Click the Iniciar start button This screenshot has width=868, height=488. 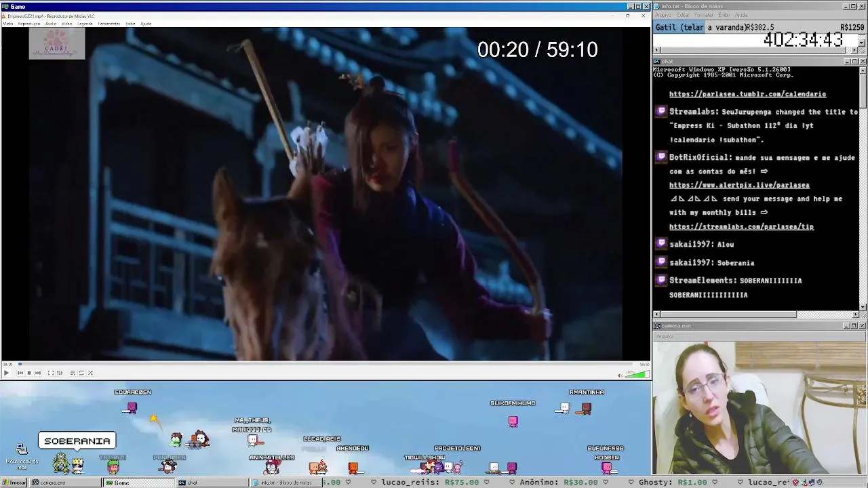14,483
